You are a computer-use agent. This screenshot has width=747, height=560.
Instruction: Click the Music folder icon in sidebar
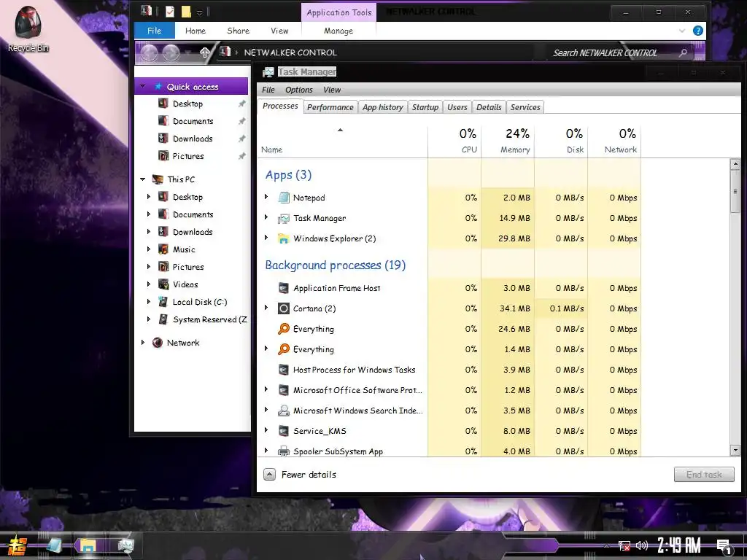163,249
